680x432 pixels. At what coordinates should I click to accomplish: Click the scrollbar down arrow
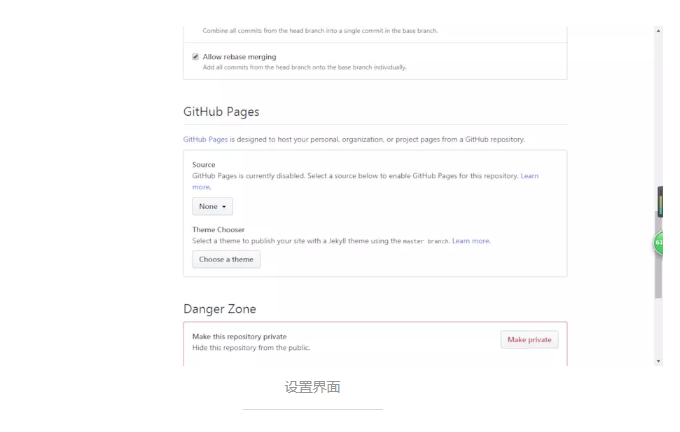(658, 361)
